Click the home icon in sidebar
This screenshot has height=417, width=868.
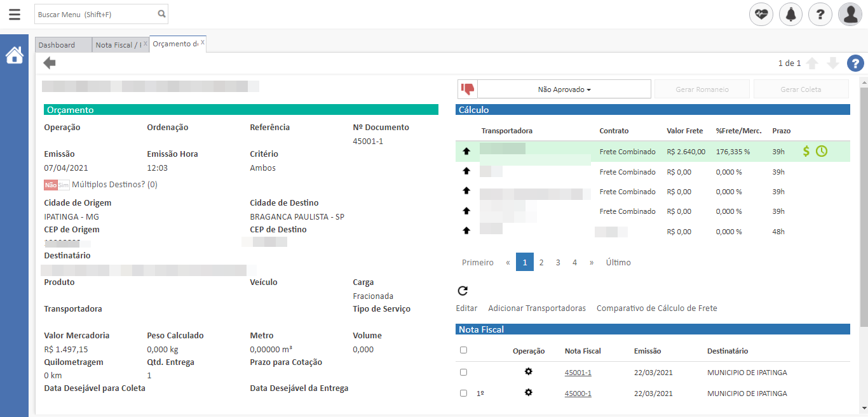point(15,56)
